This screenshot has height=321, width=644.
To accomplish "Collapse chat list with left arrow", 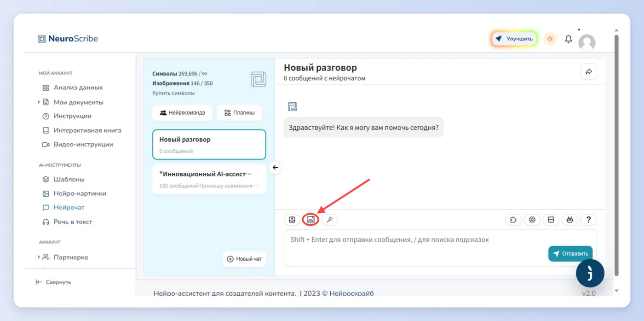I will tap(275, 167).
